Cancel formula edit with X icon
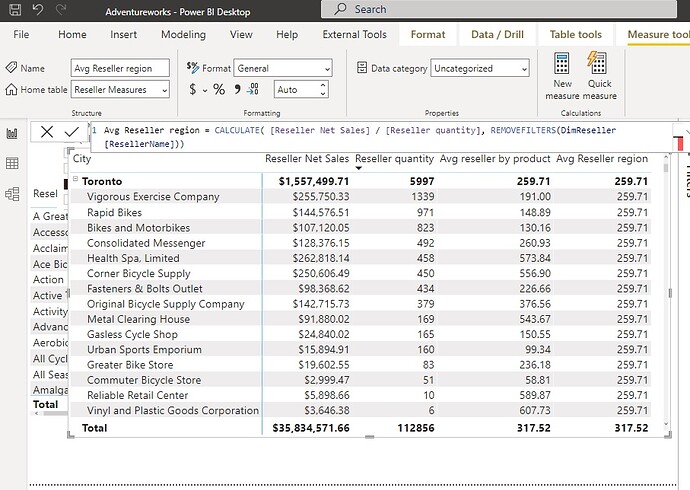Screen dimensions: 690x490 [47, 132]
